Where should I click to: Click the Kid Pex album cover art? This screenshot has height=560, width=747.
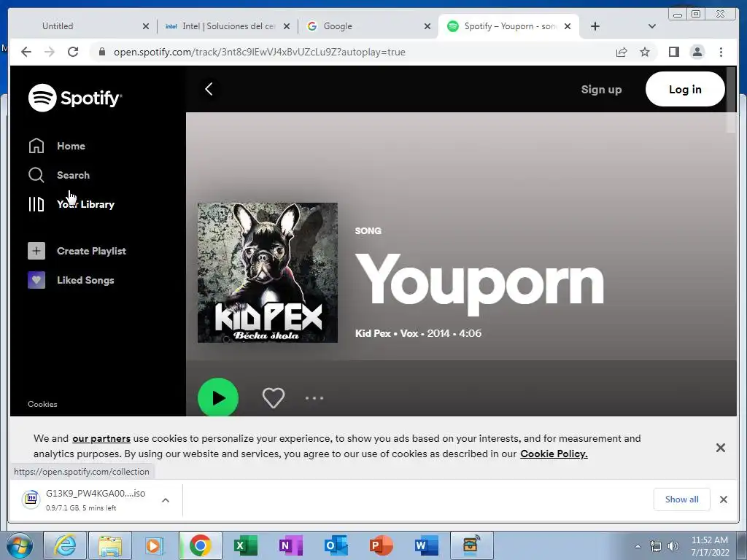(x=268, y=273)
